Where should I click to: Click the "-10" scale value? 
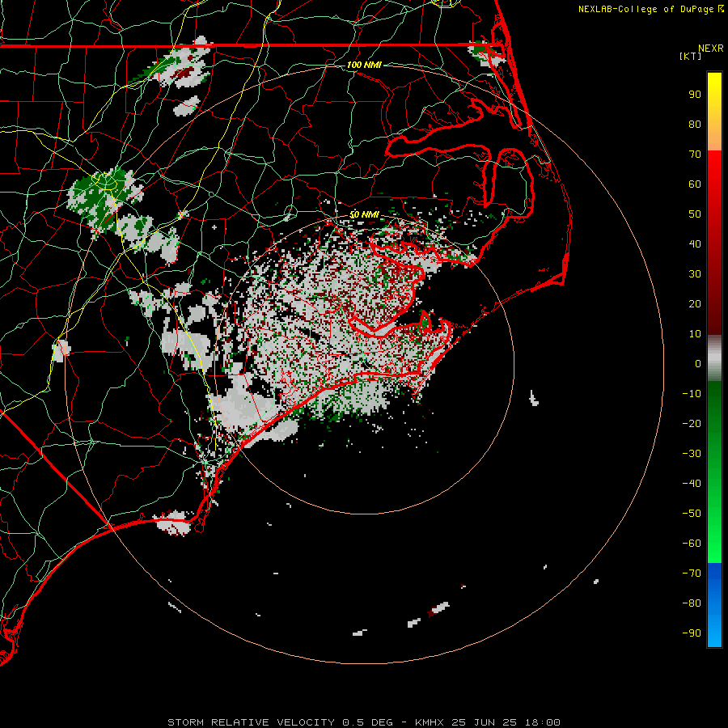click(692, 394)
